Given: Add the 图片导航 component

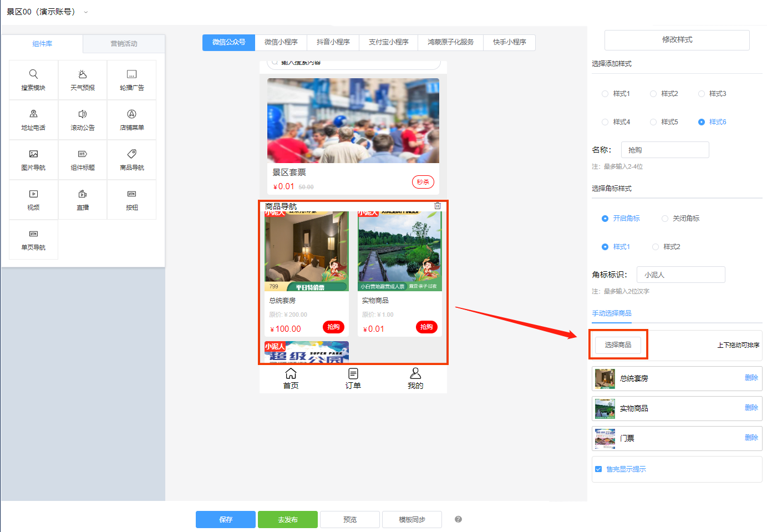Looking at the screenshot, I should click(x=33, y=159).
